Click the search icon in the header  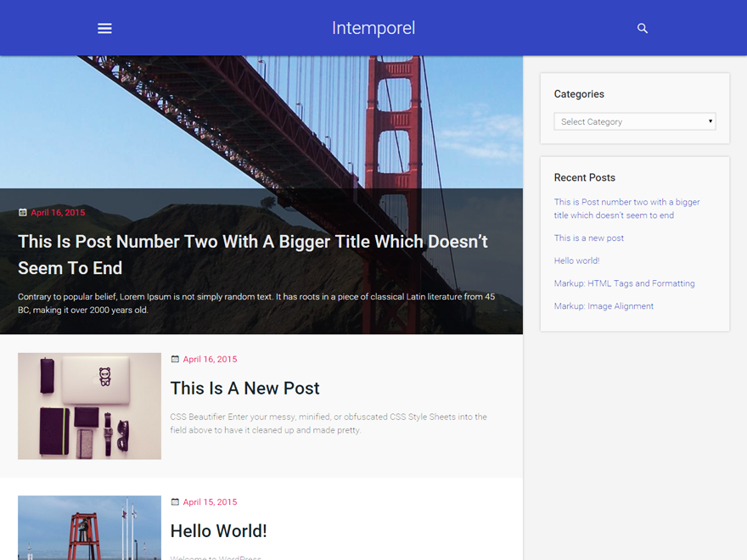click(x=643, y=27)
